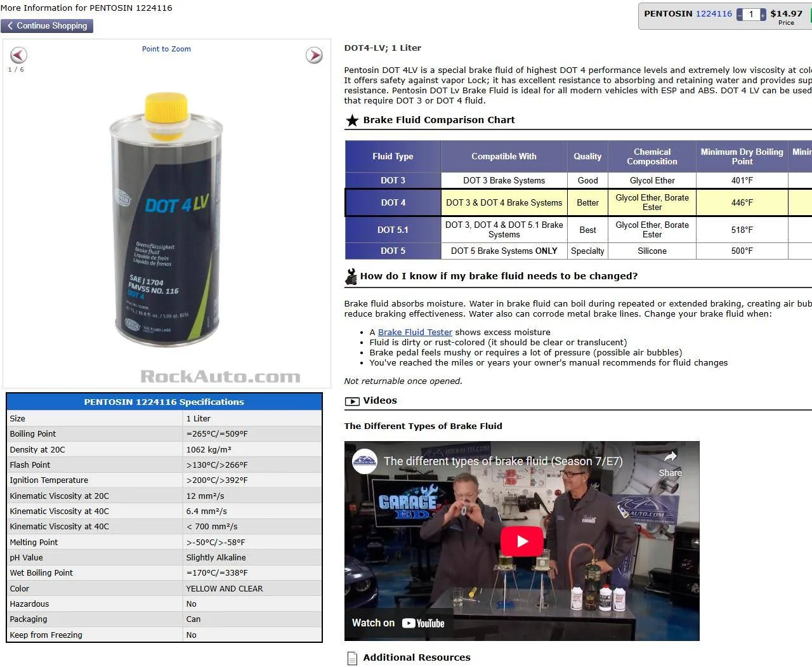Click the Fluid Type column header
The height and width of the screenshot is (667, 812).
[x=393, y=156]
